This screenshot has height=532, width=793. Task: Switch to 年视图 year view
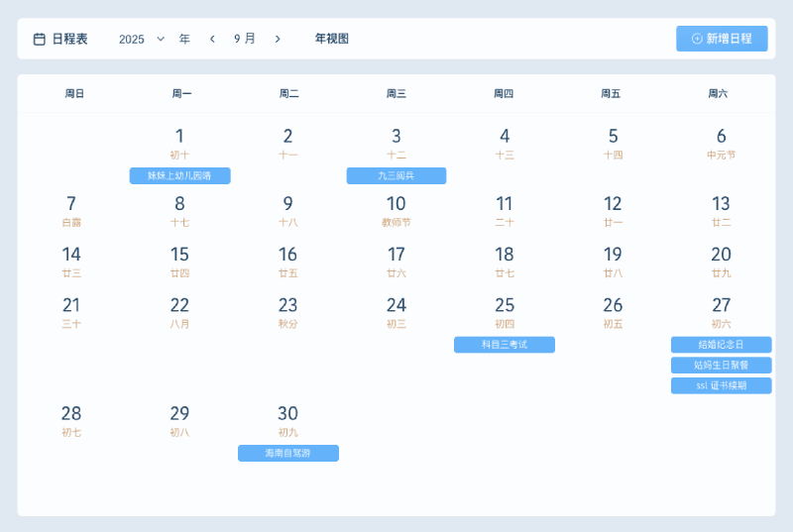332,39
